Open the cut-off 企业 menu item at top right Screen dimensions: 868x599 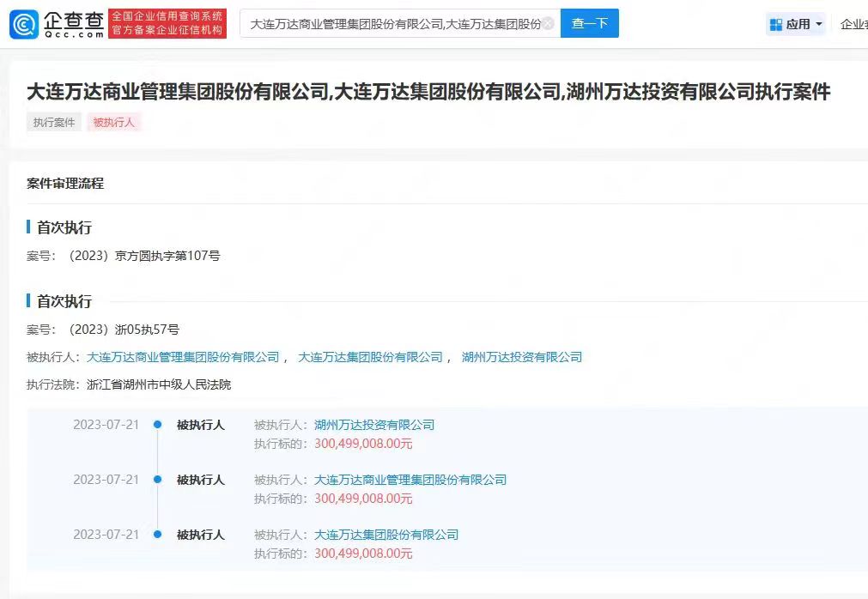pos(853,24)
